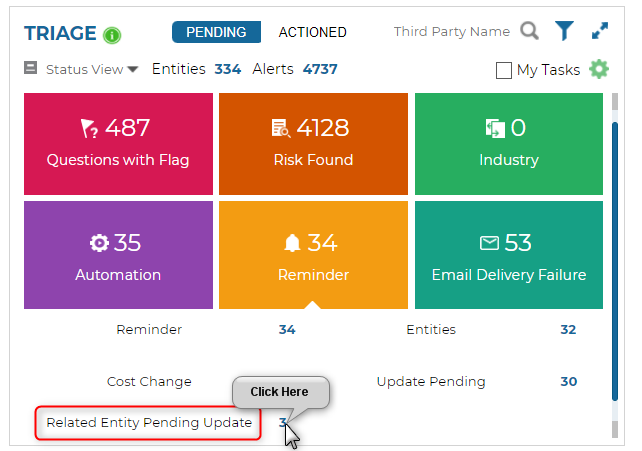Click the envelope icon on Email Delivery Failure
The height and width of the screenshot is (451, 642).
click(489, 243)
